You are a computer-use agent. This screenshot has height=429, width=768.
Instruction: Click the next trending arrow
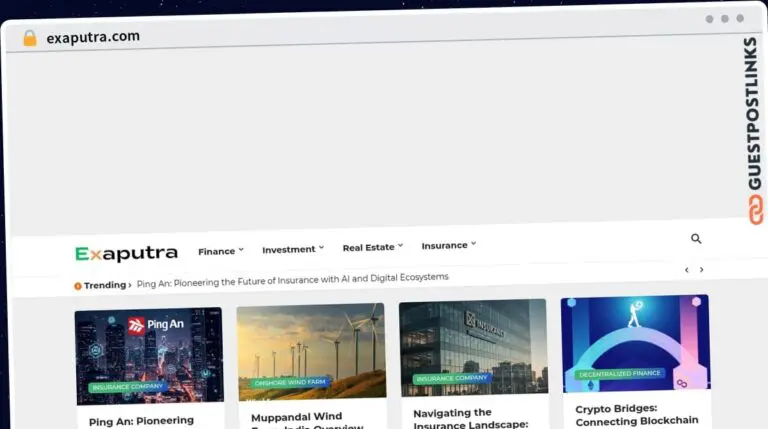point(701,270)
